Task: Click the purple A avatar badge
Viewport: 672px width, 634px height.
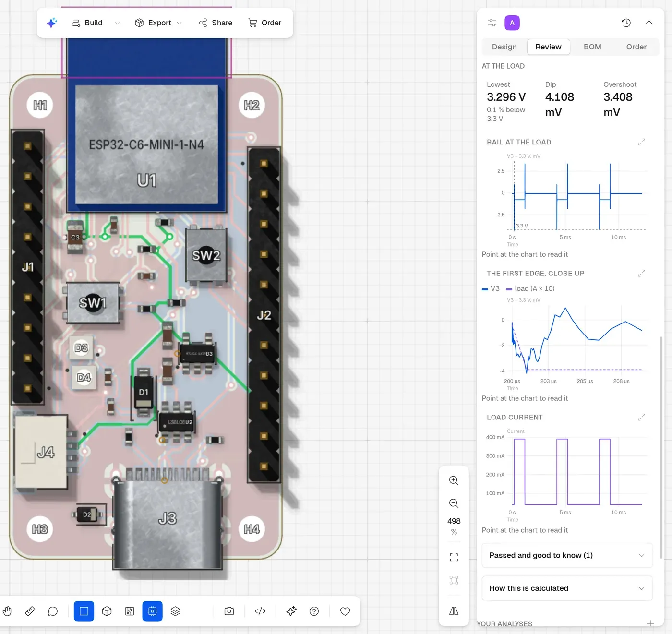Action: (x=512, y=23)
